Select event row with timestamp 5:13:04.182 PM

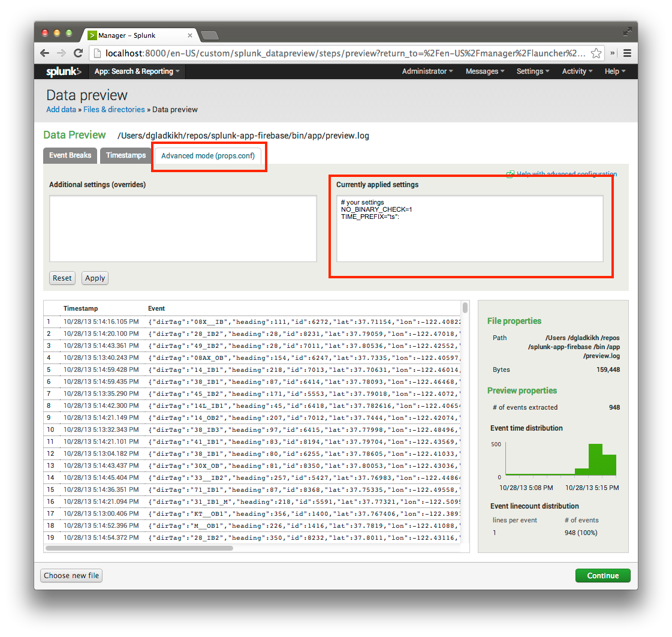click(x=252, y=454)
